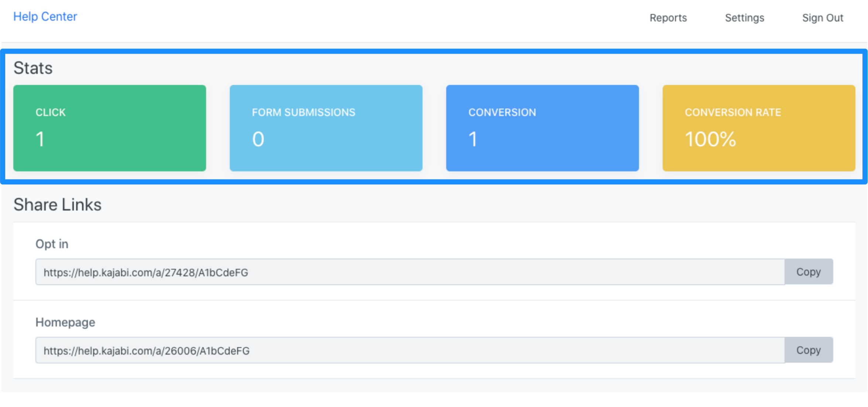Image resolution: width=868 pixels, height=407 pixels.
Task: Click the FORM SUBMISSIONS stats card
Action: pos(326,128)
